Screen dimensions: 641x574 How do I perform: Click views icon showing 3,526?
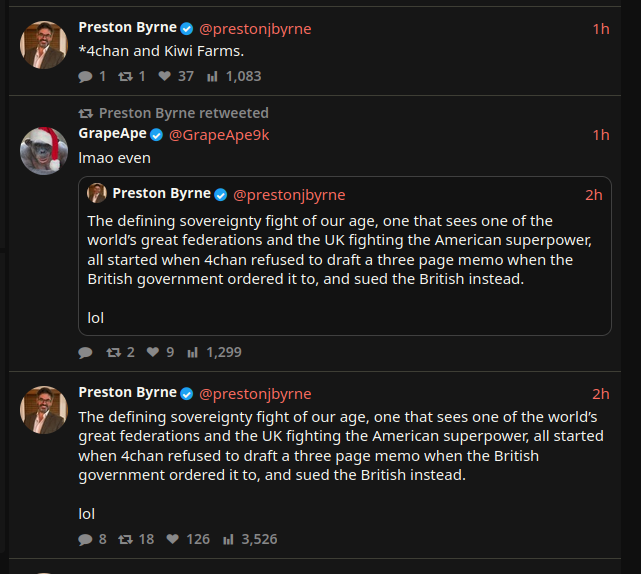coord(228,539)
